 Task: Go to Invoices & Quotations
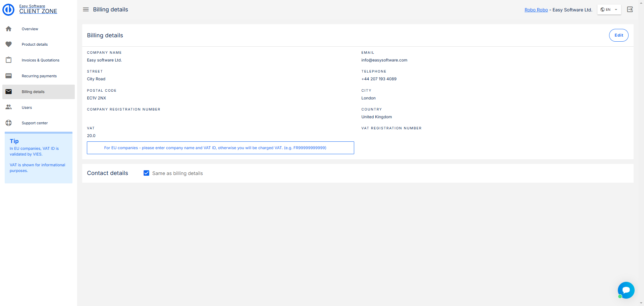(41, 60)
